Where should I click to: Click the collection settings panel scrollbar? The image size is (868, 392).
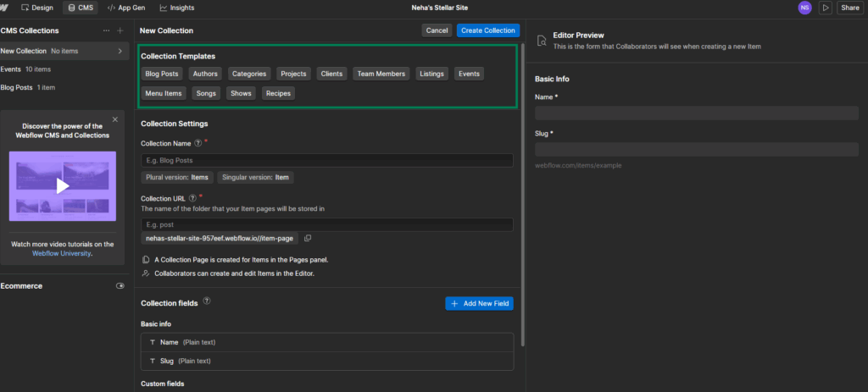coord(522,194)
